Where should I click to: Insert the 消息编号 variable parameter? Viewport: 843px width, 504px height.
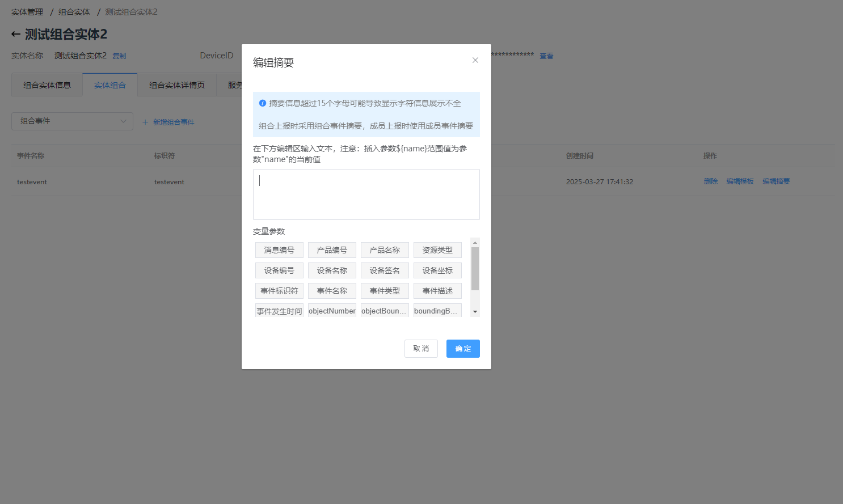(279, 250)
